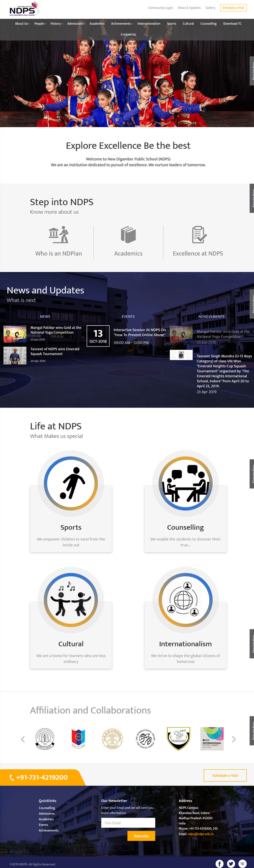Open the shield-shaped affiliation logo
This screenshot has height=868, width=254.
coord(179,739)
